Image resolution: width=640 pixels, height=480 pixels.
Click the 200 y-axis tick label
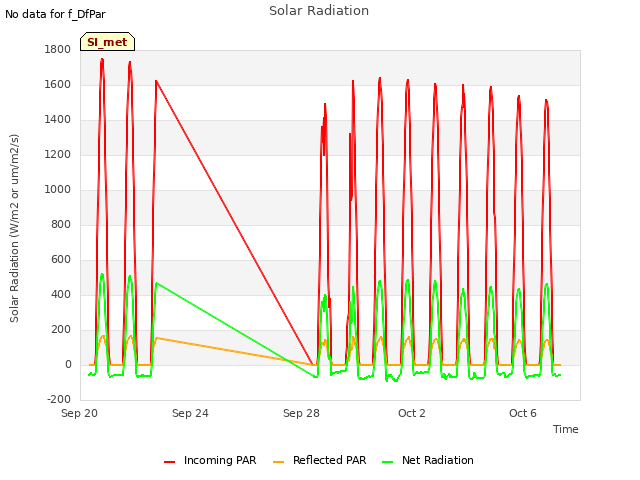(61, 330)
